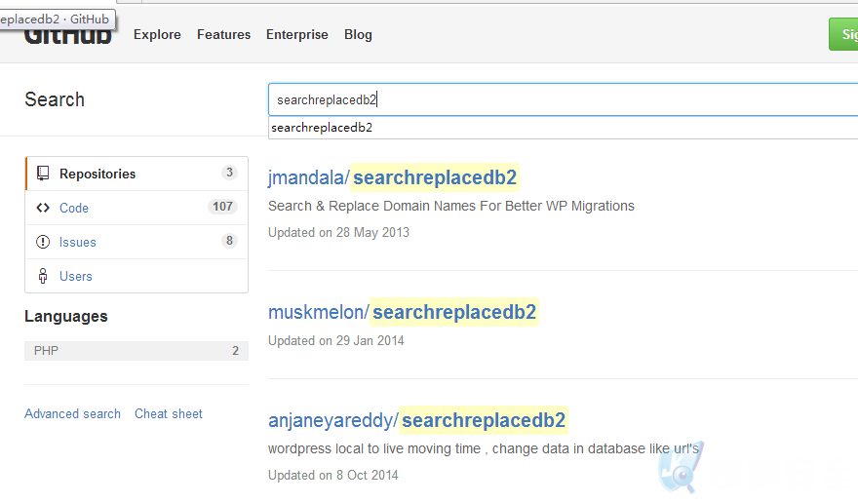Open jmandala/searchreplacedb2 repository
Viewport: 858px width, 504px height.
pyautogui.click(x=392, y=177)
